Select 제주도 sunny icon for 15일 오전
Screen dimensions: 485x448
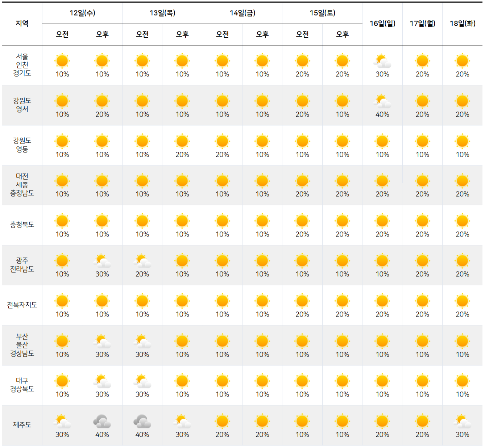click(x=302, y=421)
